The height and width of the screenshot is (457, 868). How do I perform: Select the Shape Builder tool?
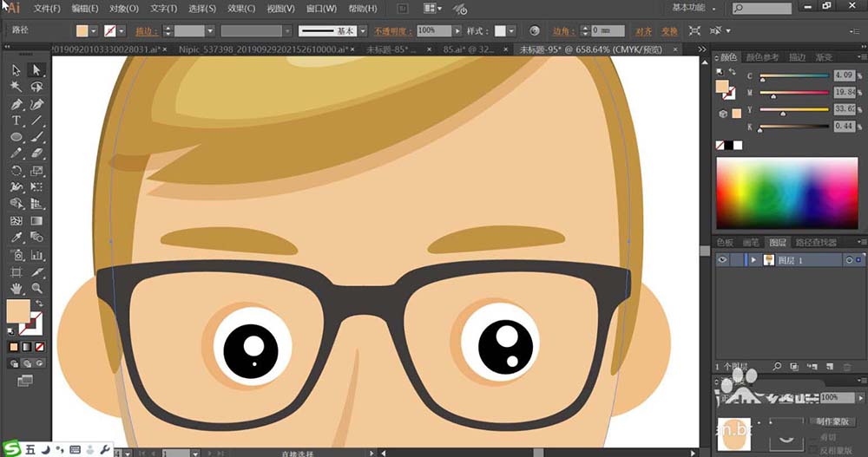[x=16, y=204]
